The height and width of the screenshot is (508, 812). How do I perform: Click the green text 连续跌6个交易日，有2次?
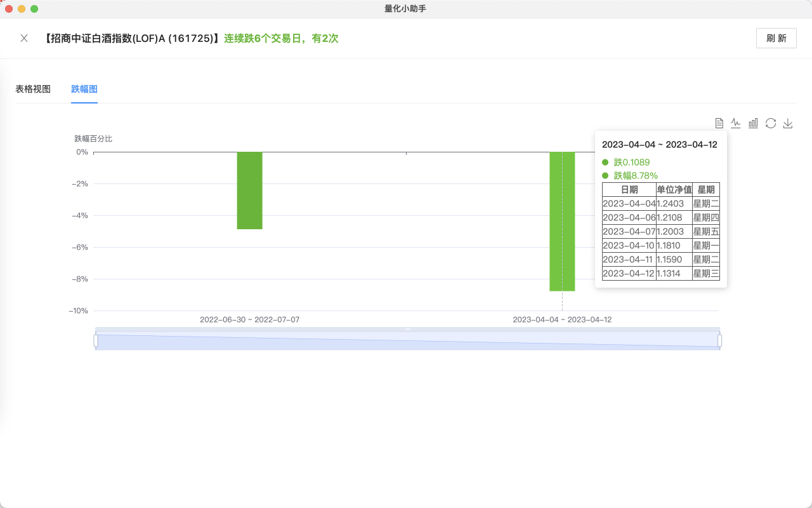pyautogui.click(x=281, y=39)
